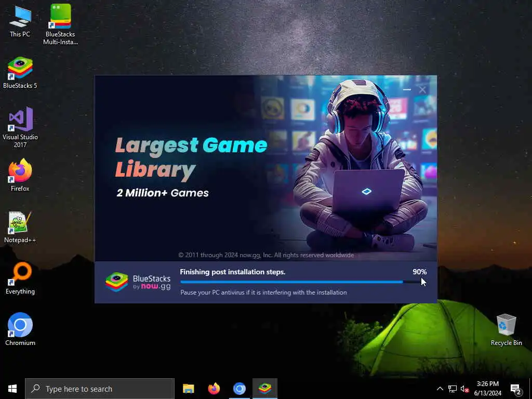
Task: Switch to Chromium in the taskbar
Action: click(239, 389)
